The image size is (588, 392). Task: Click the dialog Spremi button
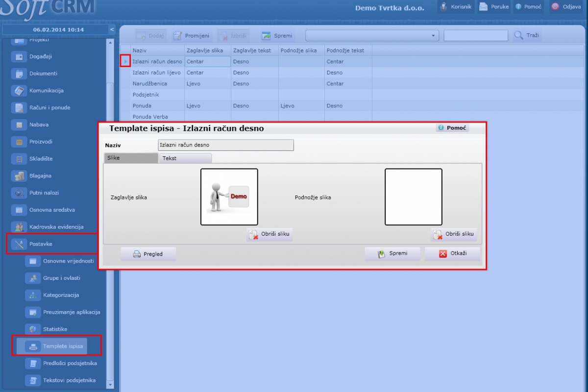392,254
